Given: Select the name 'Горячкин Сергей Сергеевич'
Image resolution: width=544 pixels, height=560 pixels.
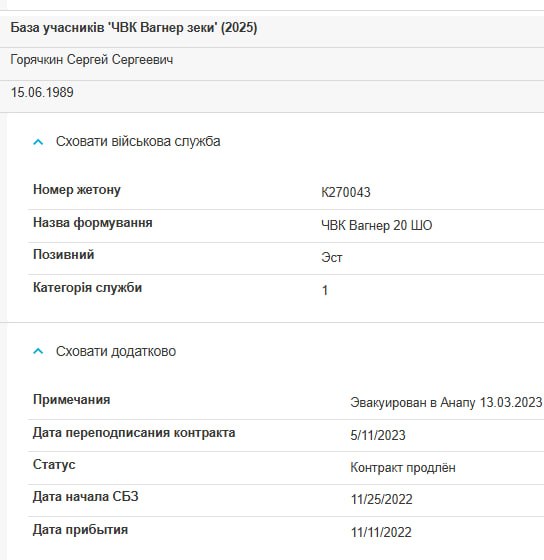Looking at the screenshot, I should pyautogui.click(x=91, y=59).
